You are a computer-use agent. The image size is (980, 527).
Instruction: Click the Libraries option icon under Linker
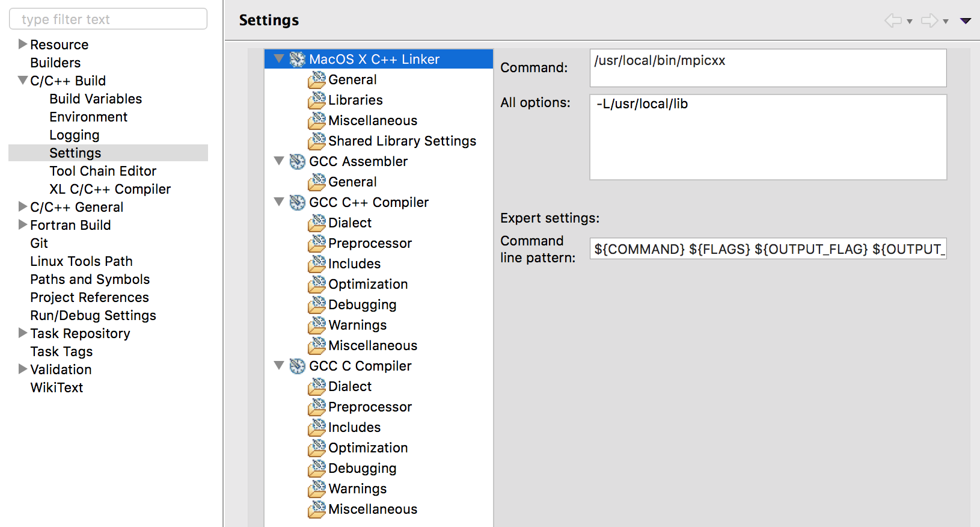pyautogui.click(x=317, y=100)
